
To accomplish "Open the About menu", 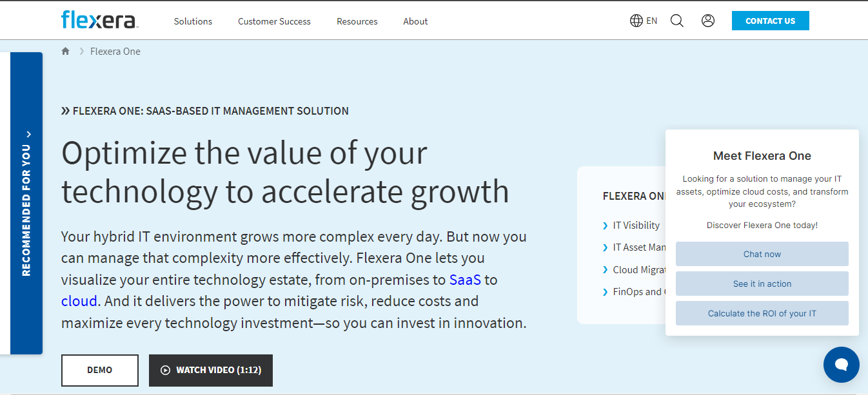I will click(415, 21).
